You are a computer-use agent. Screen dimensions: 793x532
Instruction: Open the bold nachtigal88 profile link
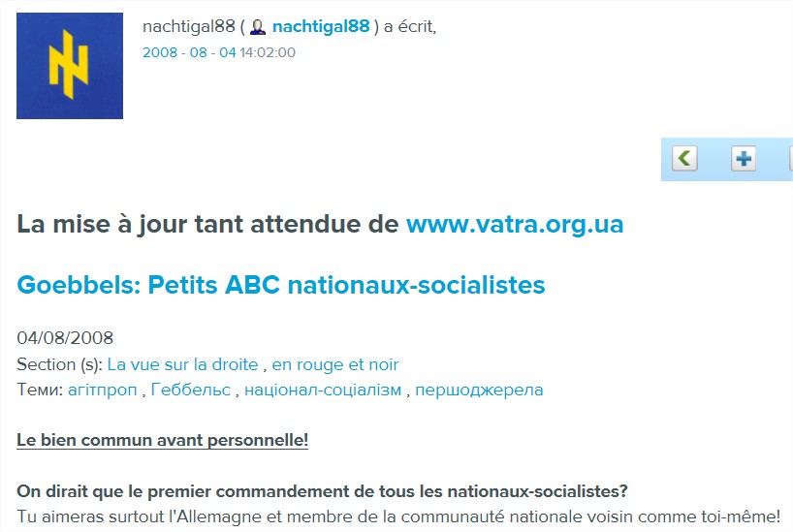[x=321, y=26]
